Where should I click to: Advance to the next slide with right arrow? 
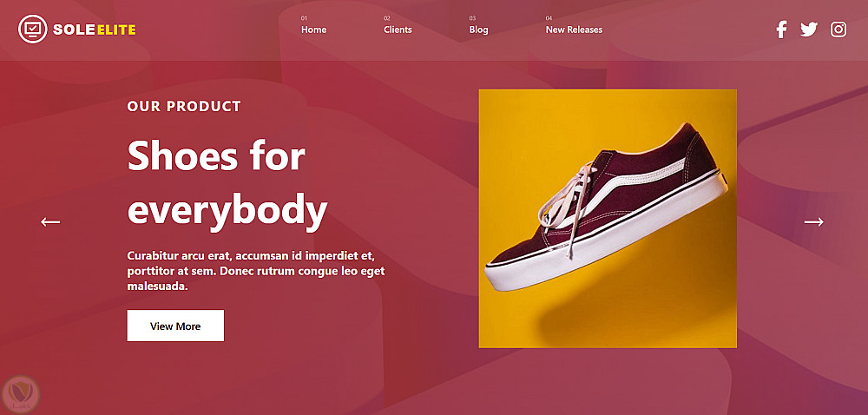click(x=813, y=221)
